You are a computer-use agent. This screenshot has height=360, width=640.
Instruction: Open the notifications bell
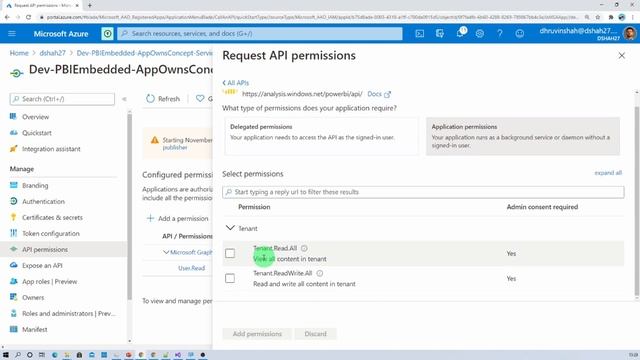(x=460, y=33)
